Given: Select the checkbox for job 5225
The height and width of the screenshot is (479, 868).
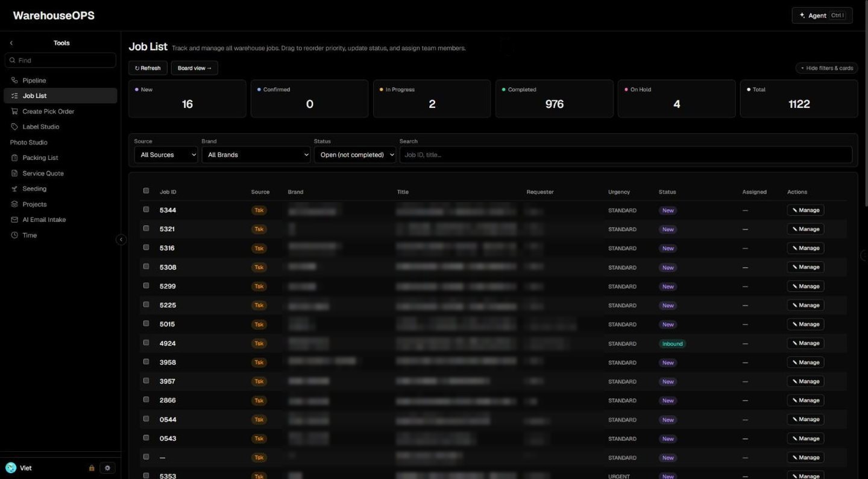Looking at the screenshot, I should point(146,305).
